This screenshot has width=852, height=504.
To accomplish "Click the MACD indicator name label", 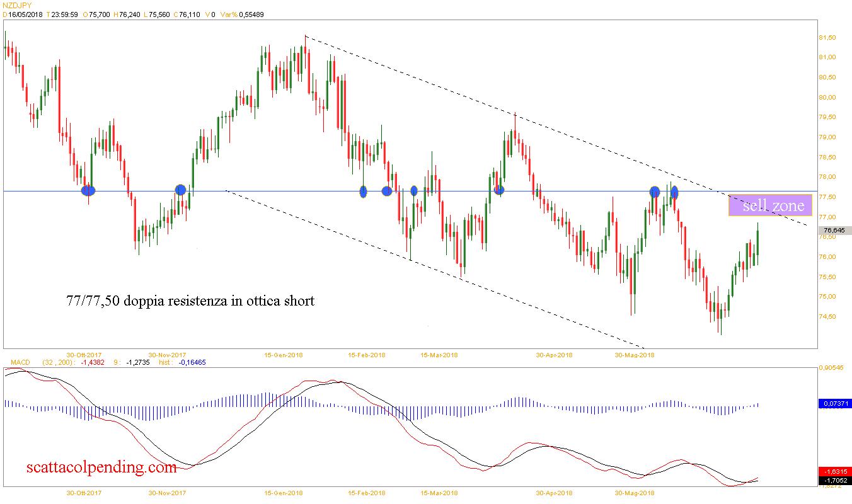I will pyautogui.click(x=16, y=362).
